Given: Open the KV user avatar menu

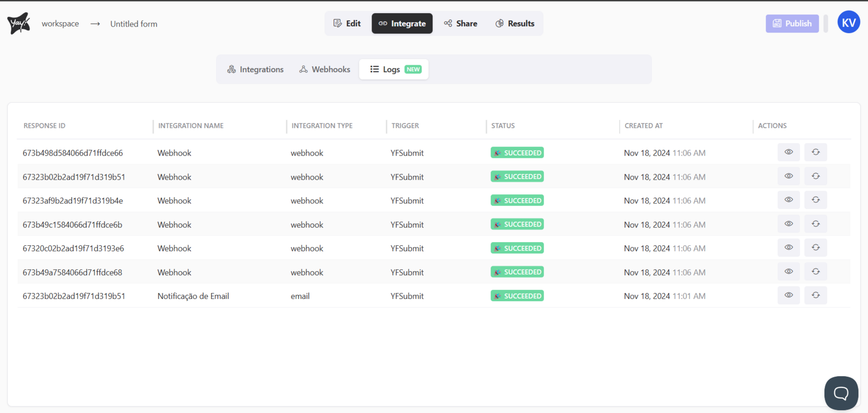Looking at the screenshot, I should click(x=848, y=22).
